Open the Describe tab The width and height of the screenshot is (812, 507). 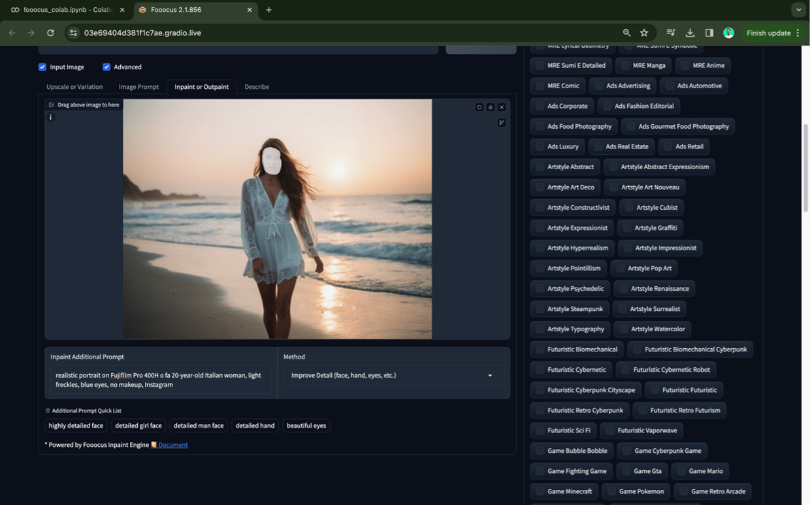click(x=257, y=87)
